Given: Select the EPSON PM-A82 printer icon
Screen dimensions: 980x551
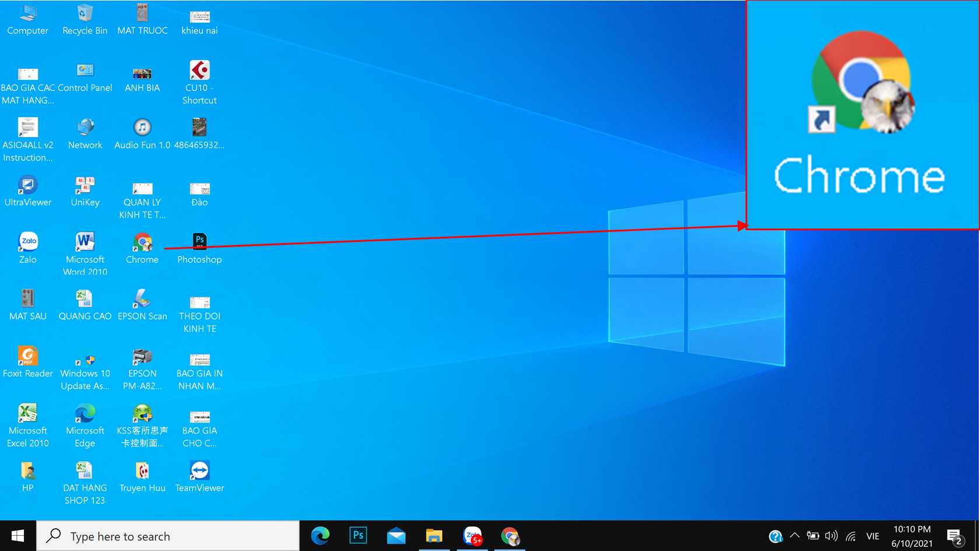Looking at the screenshot, I should (x=142, y=370).
